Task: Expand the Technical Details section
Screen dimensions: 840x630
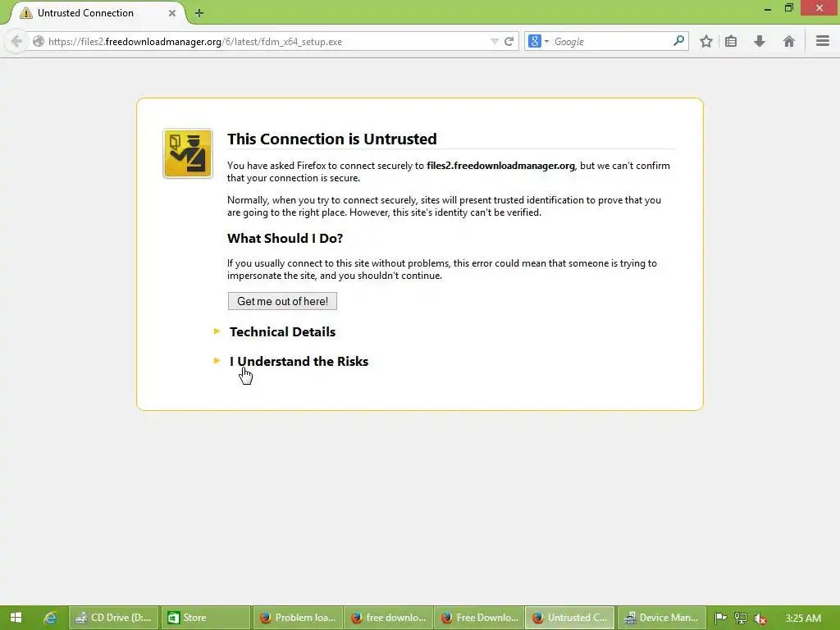Action: click(x=282, y=331)
